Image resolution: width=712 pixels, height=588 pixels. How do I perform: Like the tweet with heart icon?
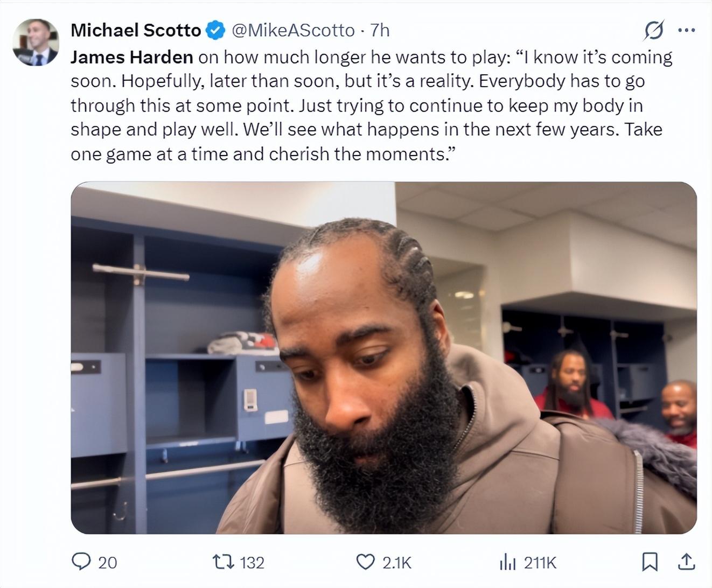366,562
